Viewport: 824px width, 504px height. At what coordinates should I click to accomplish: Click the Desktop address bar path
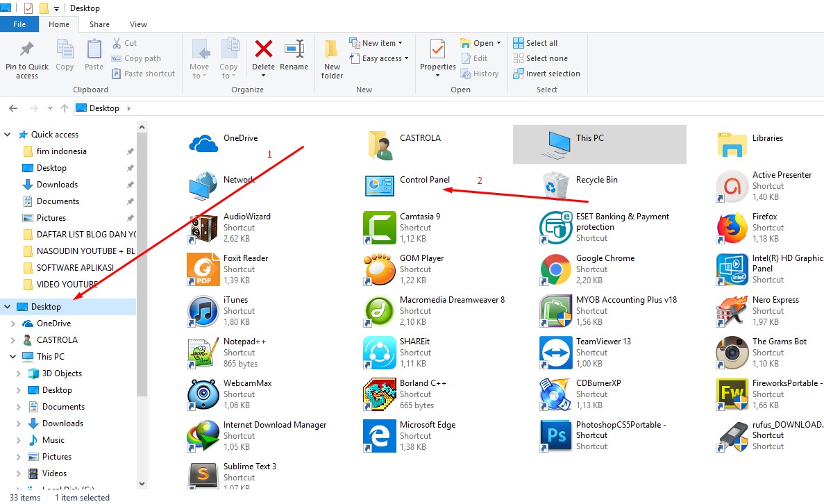click(104, 108)
